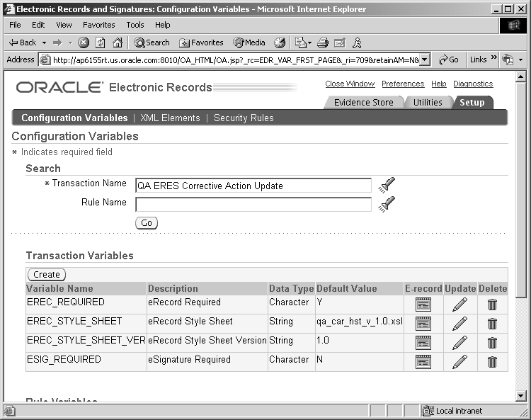
Task: Open the Address bar URL dropdown
Action: coord(425,60)
